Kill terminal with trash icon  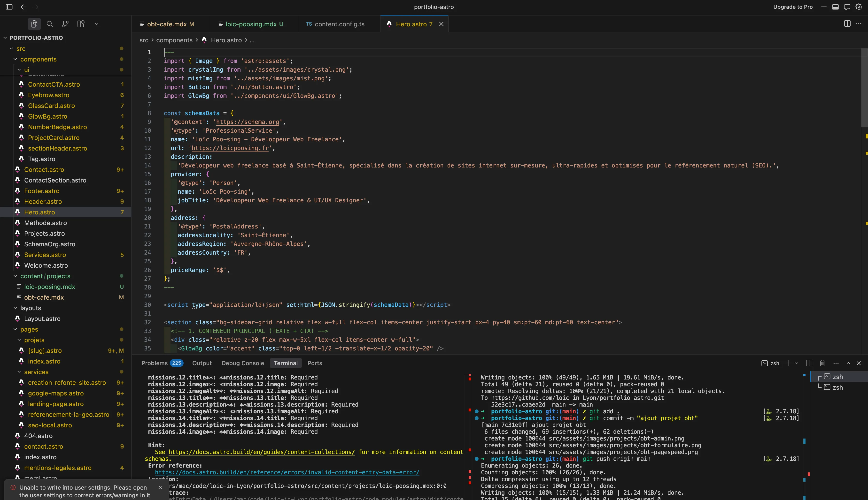(x=822, y=363)
